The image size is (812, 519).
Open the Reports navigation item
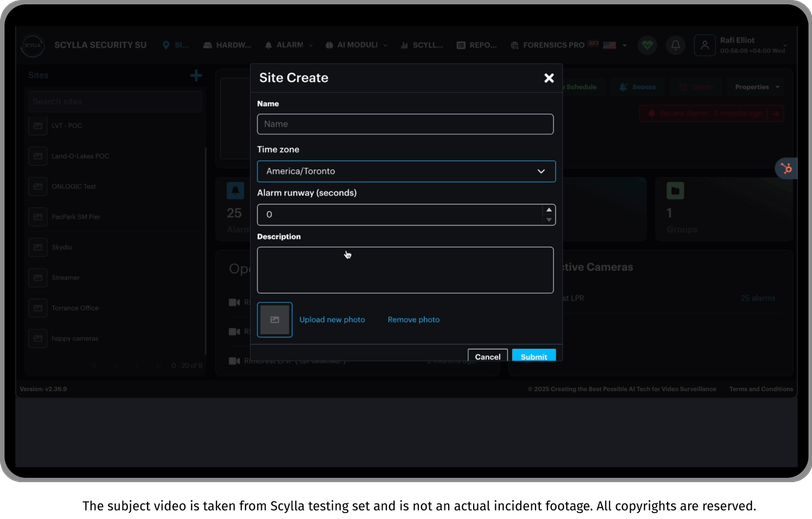click(476, 45)
